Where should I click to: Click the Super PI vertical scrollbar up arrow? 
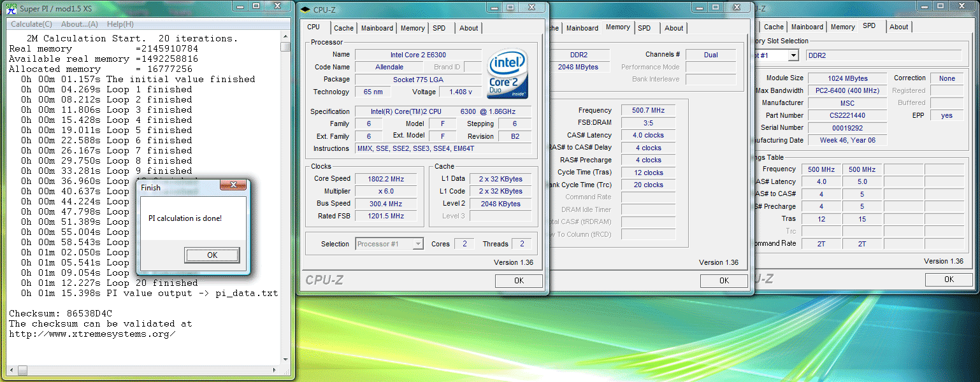click(285, 36)
